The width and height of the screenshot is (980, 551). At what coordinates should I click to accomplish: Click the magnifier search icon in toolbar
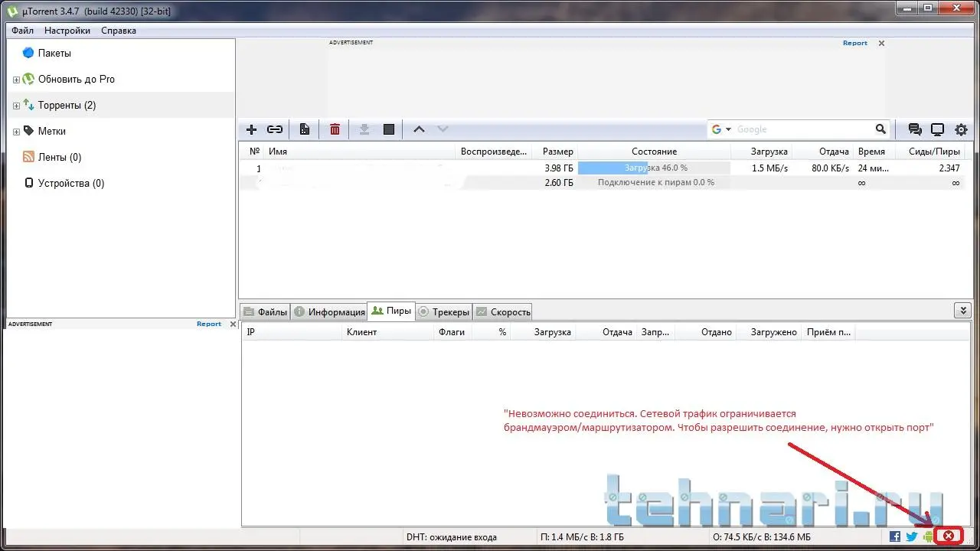pos(880,129)
